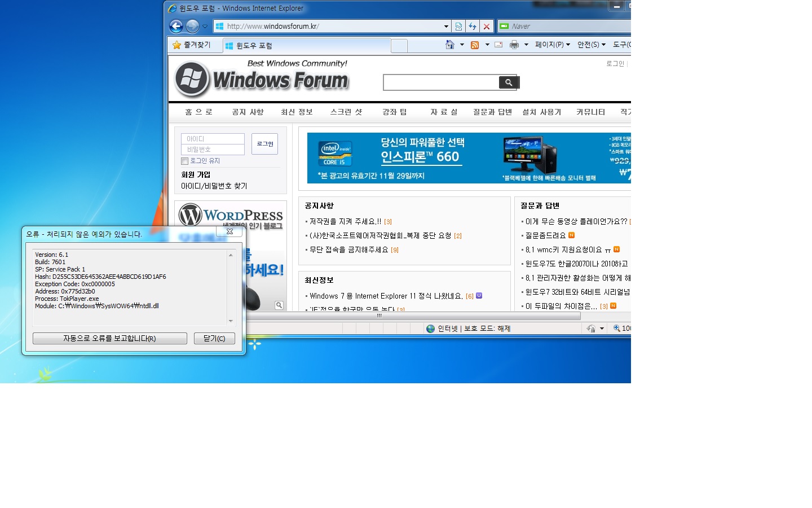Click the Inspiron 660 Intel banner ad

pyautogui.click(x=469, y=158)
